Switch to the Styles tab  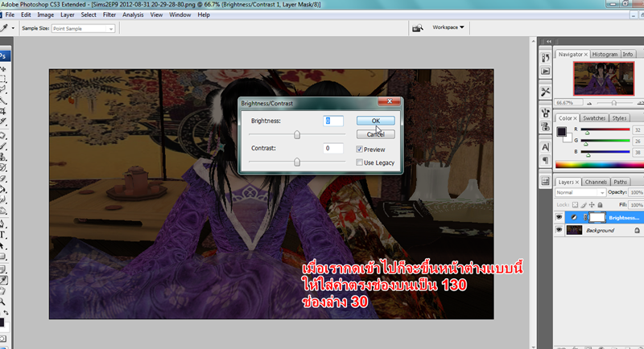tap(619, 118)
